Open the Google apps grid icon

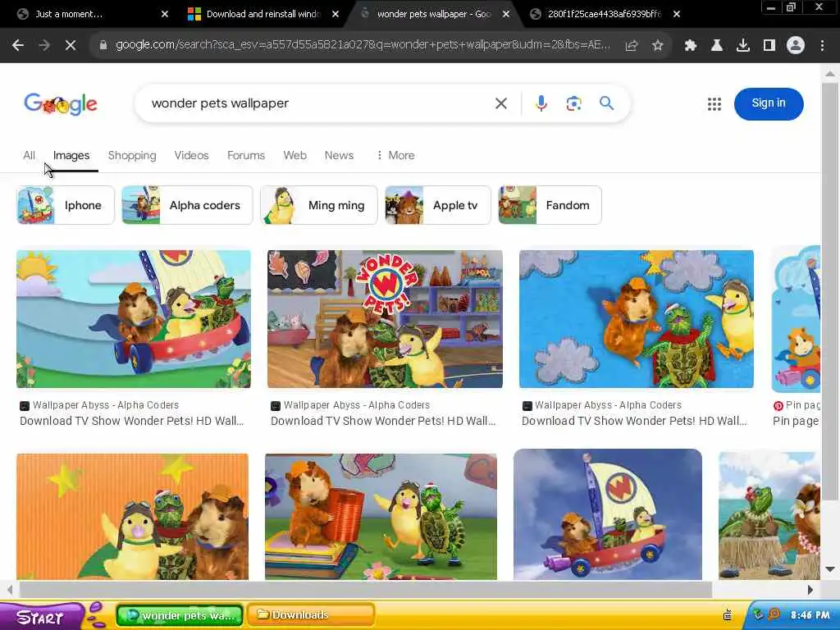[x=714, y=104]
